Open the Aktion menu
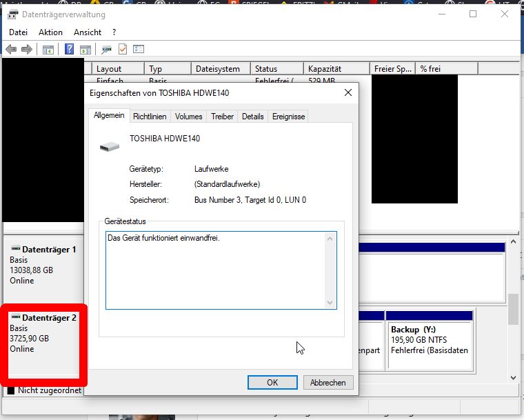Screen dimensions: 524x420 (x=50, y=32)
